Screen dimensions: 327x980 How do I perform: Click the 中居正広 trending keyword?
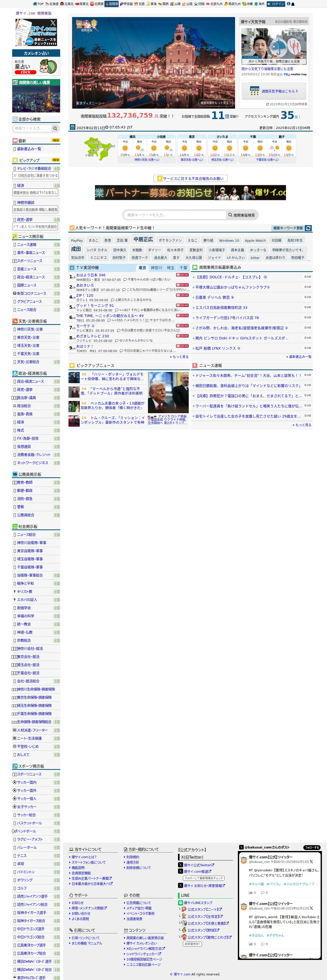click(143, 240)
